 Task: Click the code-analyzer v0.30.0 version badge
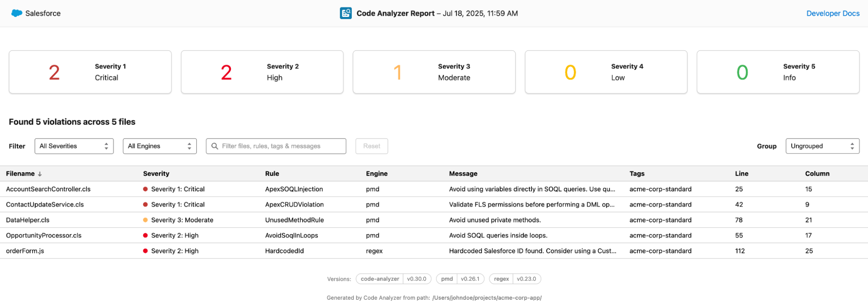(x=393, y=279)
